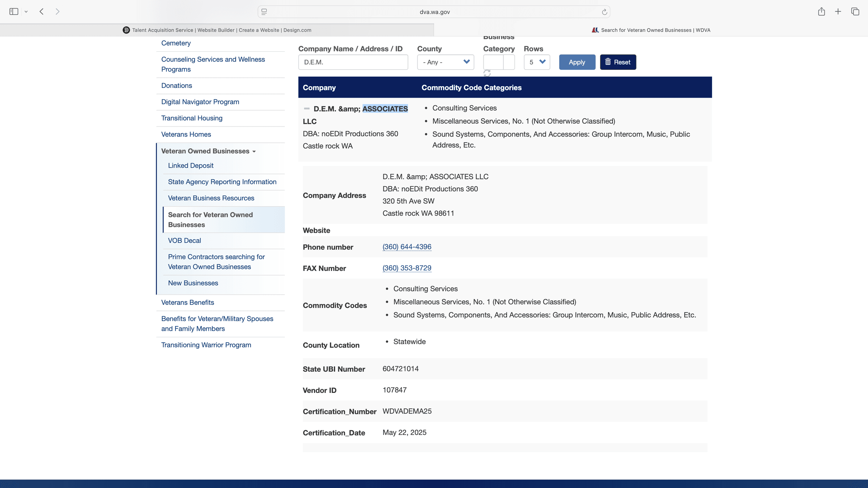The width and height of the screenshot is (868, 488).
Task: Open the County dropdown
Action: pos(445,62)
